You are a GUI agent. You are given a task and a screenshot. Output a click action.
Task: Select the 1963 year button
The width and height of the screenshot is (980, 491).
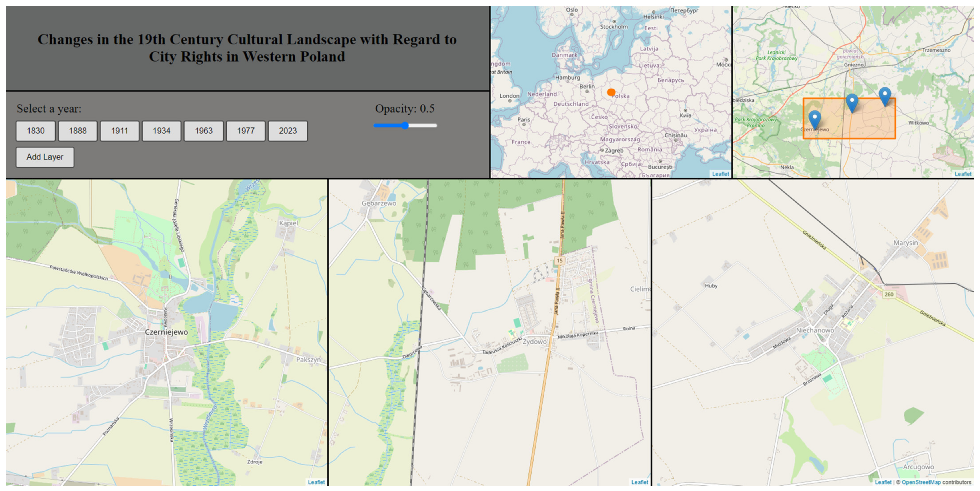[x=203, y=131]
